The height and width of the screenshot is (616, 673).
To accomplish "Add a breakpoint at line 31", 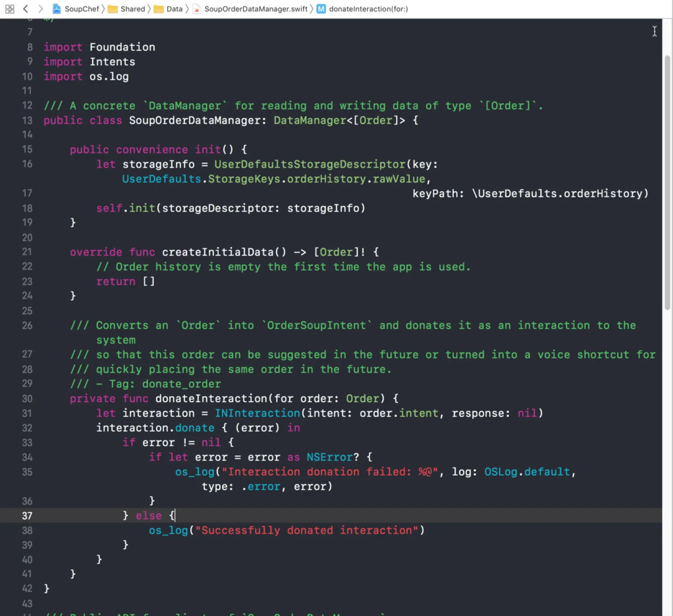I will click(27, 414).
